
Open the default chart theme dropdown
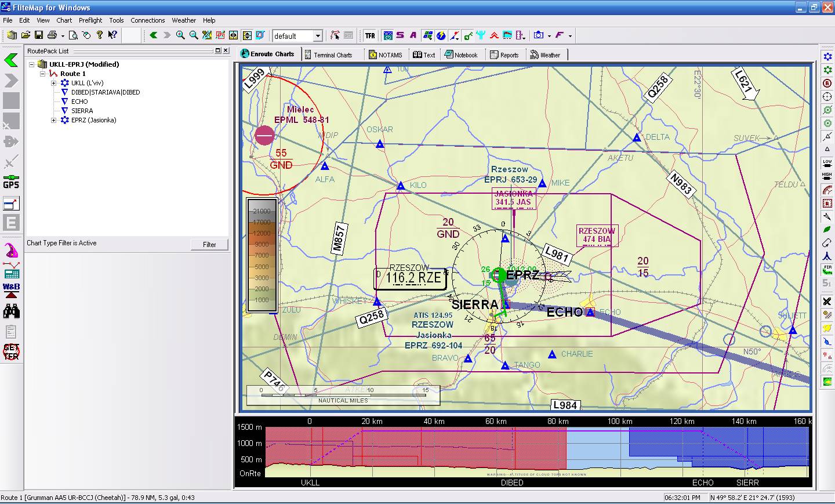318,36
